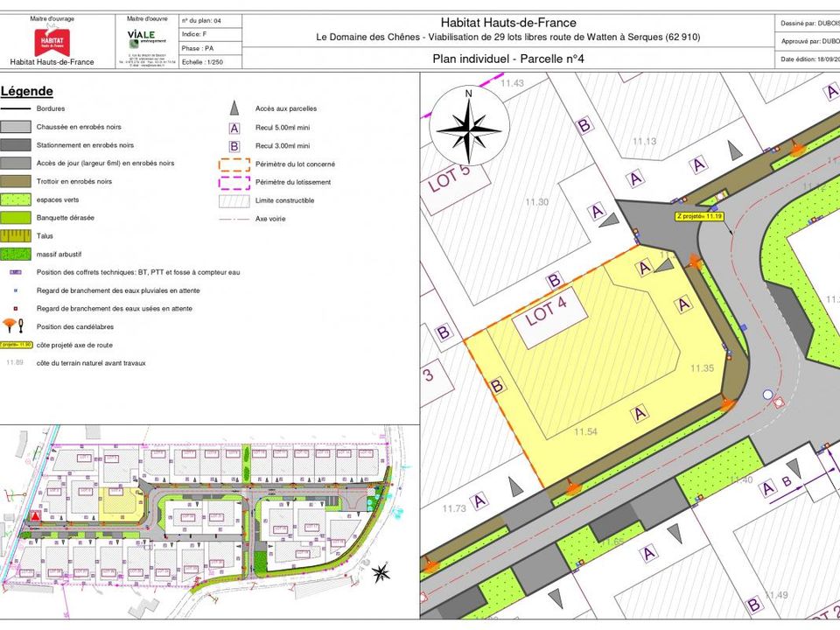Click the 'Chaussée en enrobés noirs' grey swatch

(x=16, y=127)
